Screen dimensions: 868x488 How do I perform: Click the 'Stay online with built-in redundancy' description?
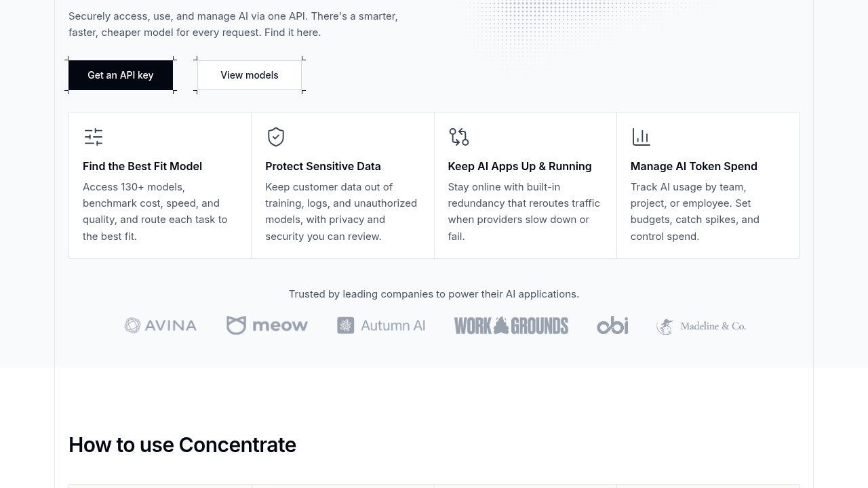point(524,211)
